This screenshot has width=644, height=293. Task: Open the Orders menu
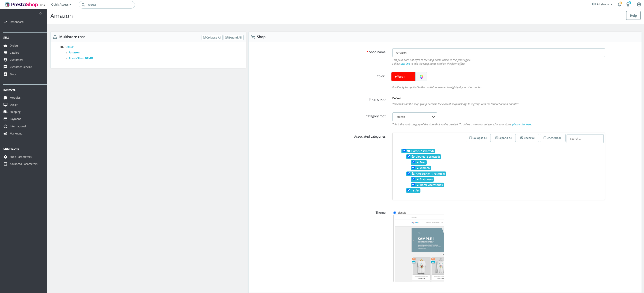coord(14,46)
